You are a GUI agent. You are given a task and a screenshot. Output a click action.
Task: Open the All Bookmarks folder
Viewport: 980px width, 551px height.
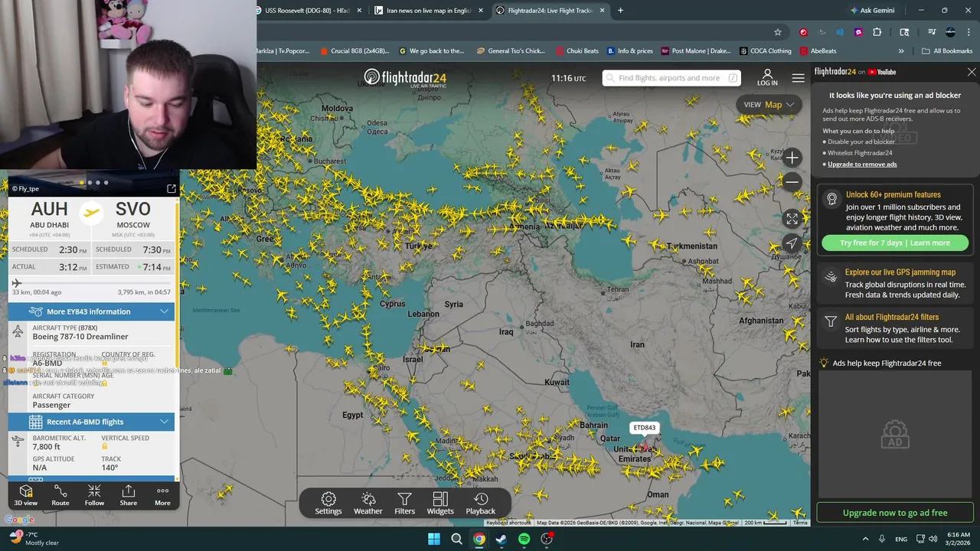pyautogui.click(x=947, y=51)
